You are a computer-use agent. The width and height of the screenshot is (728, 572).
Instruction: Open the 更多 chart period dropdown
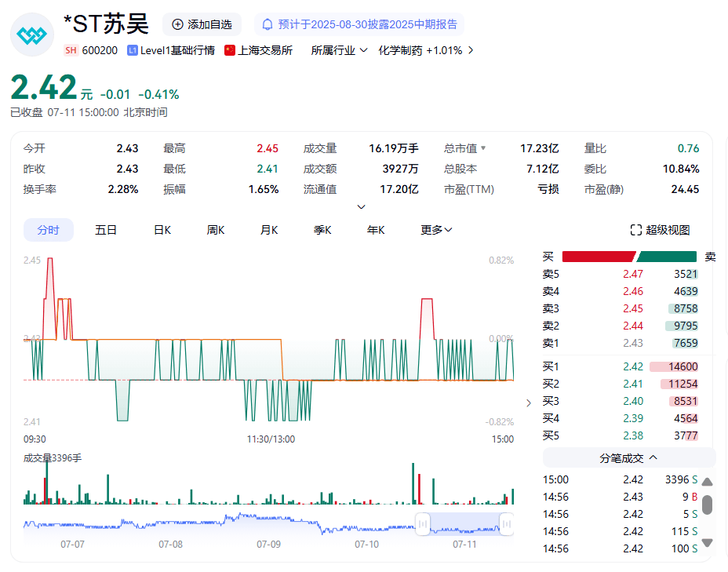(x=436, y=230)
